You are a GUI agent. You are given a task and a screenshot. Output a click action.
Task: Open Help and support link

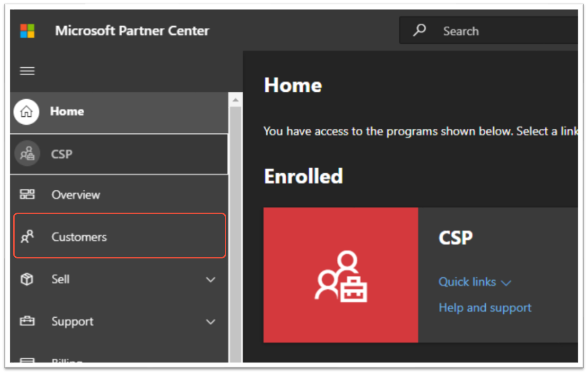pos(485,308)
